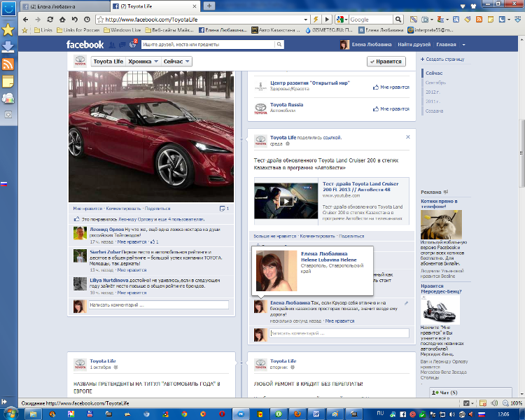
Task: Open the Google search engine dropdown
Action: (346, 20)
